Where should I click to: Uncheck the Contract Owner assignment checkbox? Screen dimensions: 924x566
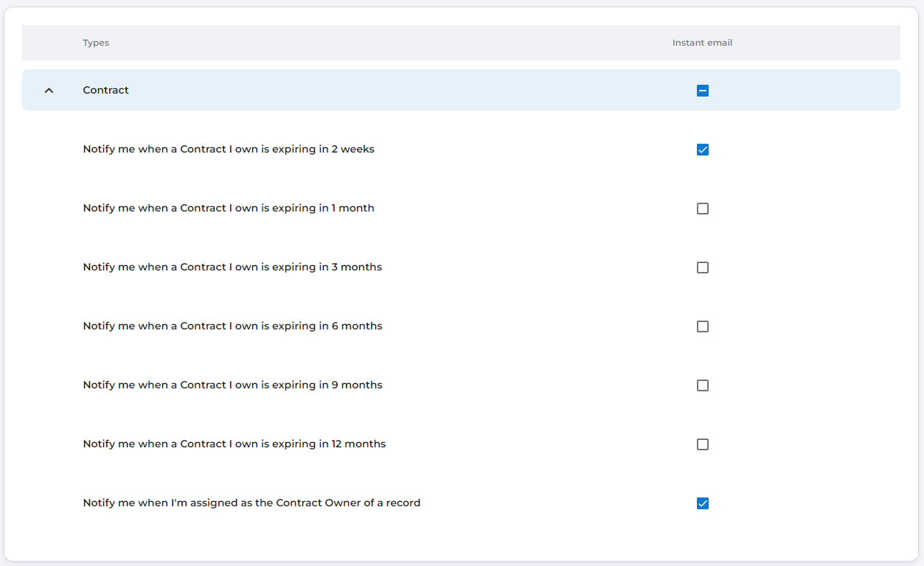tap(703, 503)
